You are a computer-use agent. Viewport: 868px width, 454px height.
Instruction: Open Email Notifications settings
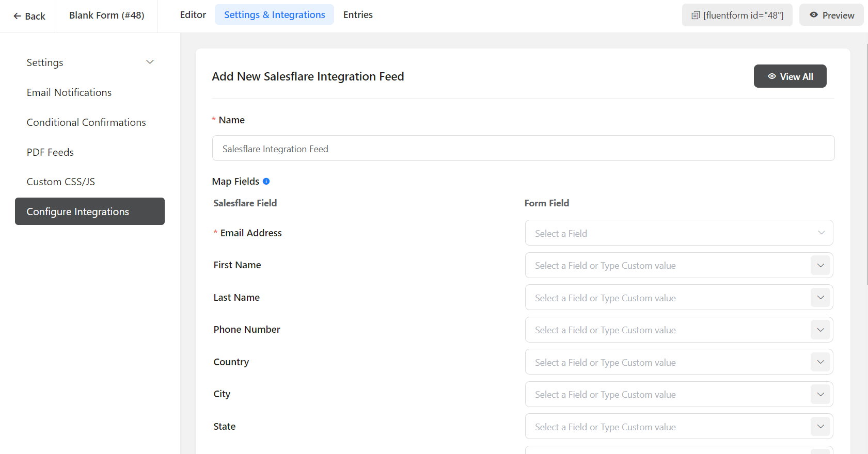tap(69, 92)
